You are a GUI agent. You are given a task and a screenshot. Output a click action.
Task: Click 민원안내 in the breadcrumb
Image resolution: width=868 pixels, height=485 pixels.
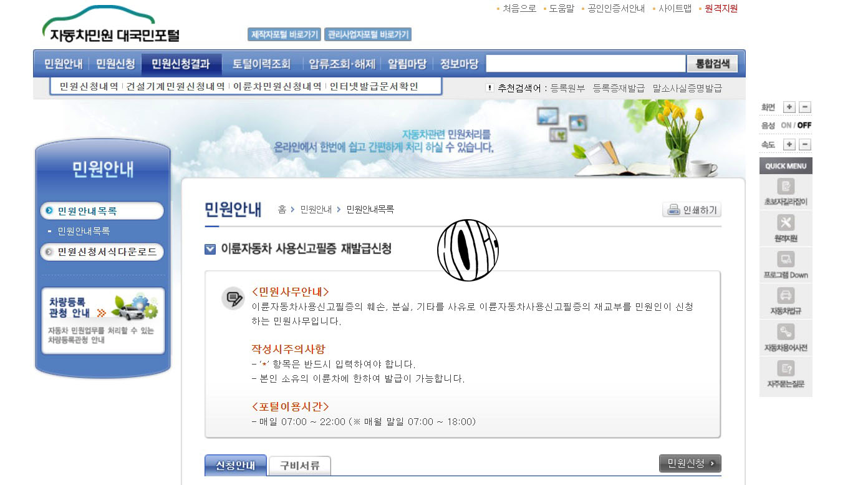pos(316,210)
